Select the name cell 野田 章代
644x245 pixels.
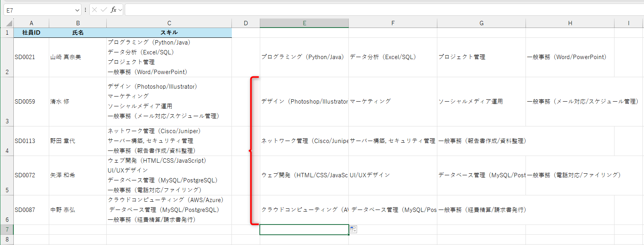click(78, 141)
